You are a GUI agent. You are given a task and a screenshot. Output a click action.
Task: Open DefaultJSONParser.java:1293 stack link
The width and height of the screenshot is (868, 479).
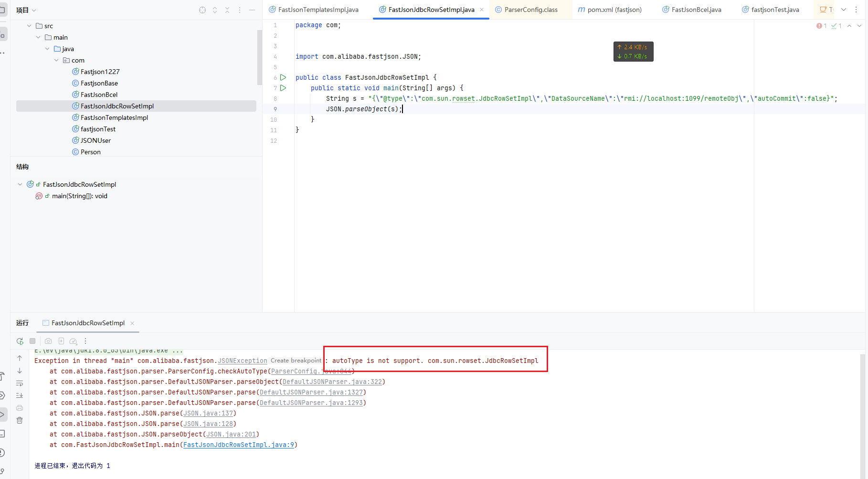coord(311,403)
